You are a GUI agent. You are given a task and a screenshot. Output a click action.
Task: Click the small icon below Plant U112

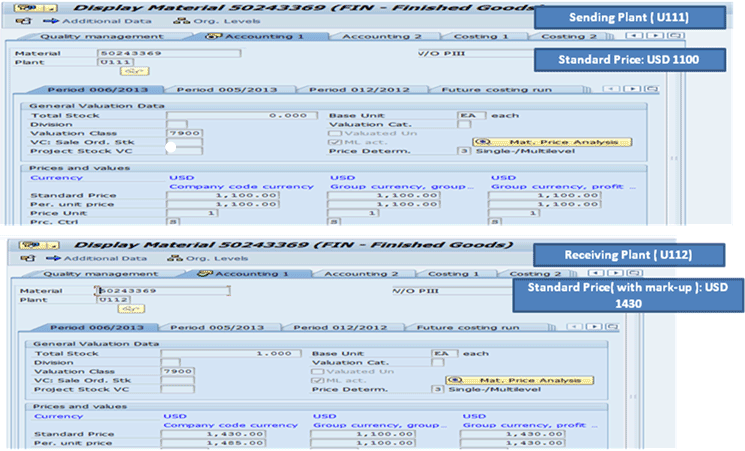click(130, 309)
